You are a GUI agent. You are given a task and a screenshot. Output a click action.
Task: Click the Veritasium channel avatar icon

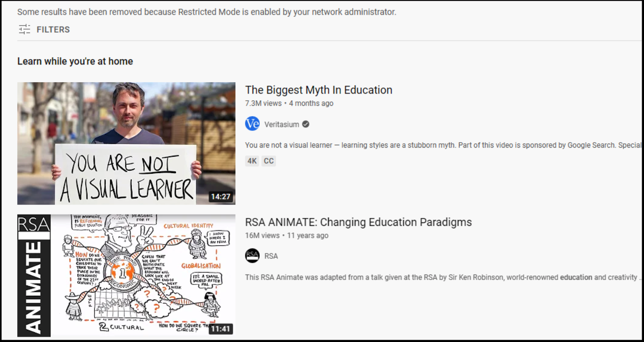[252, 124]
